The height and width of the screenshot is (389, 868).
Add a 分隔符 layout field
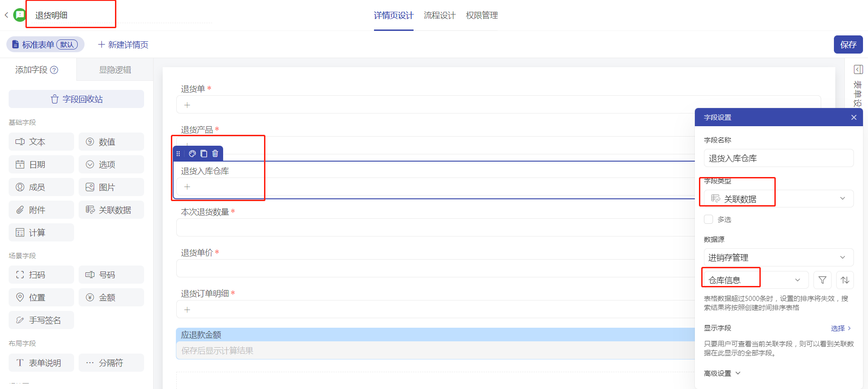[x=111, y=363]
